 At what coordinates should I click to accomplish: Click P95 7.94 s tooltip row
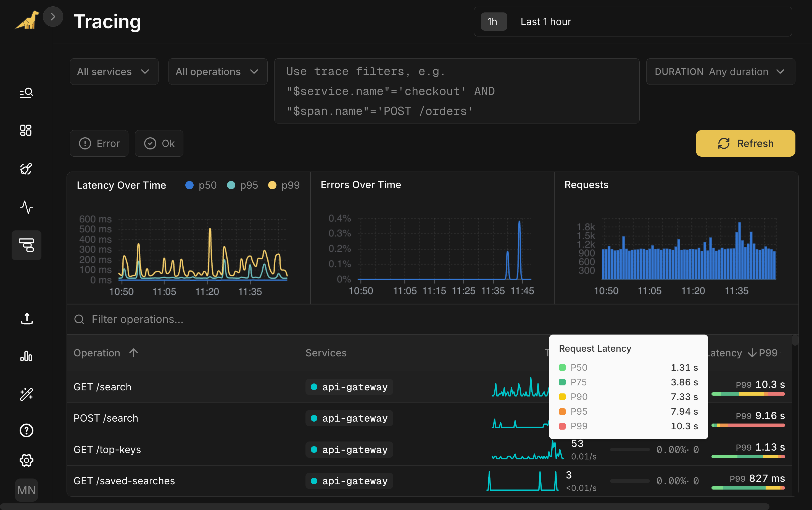click(628, 411)
